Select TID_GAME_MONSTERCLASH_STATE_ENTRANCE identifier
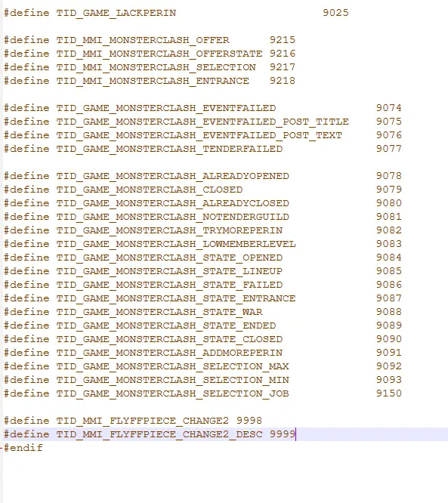Image resolution: width=448 pixels, height=503 pixels. coord(176,298)
